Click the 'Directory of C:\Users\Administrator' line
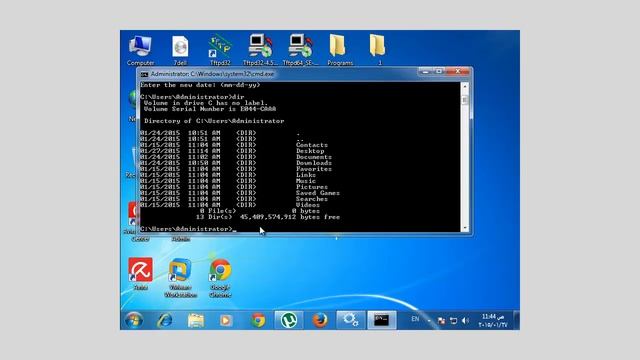Viewport: 640px width, 360px height. [214, 121]
